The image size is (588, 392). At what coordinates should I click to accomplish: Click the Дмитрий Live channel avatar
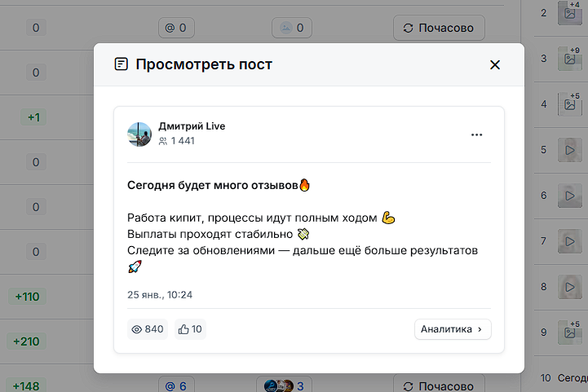140,134
